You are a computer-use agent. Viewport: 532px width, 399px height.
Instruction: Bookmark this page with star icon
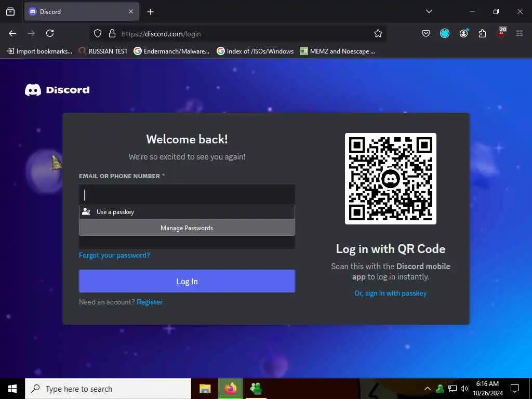378,34
